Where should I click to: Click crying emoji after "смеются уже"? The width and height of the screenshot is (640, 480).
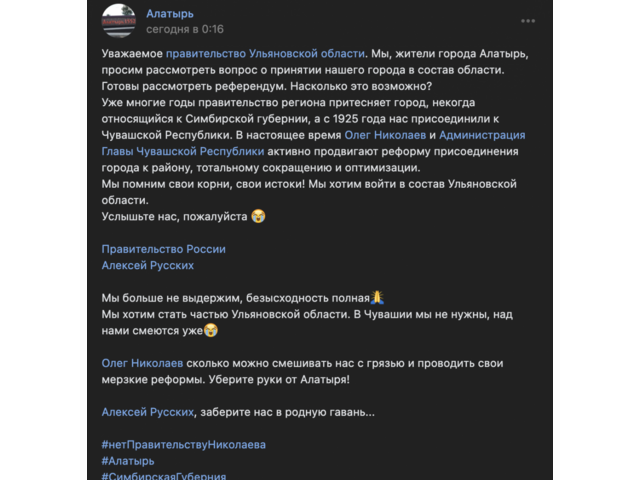click(210, 330)
